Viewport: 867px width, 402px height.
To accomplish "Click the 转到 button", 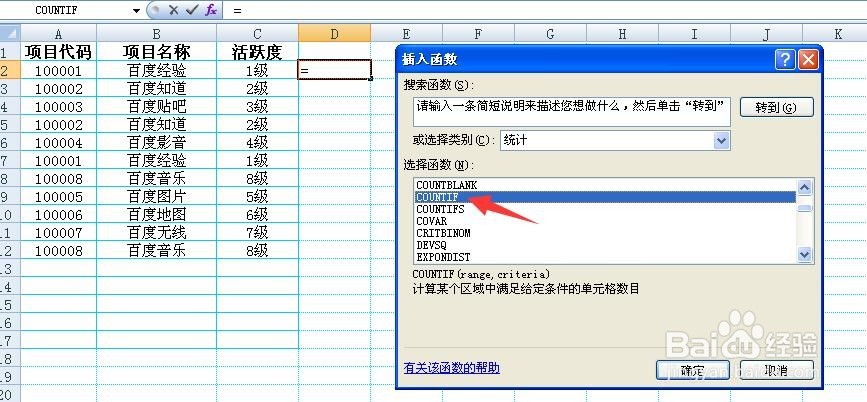I will pos(776,107).
